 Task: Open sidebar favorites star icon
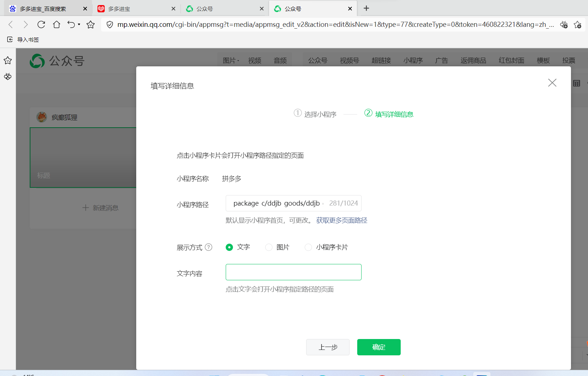(8, 60)
